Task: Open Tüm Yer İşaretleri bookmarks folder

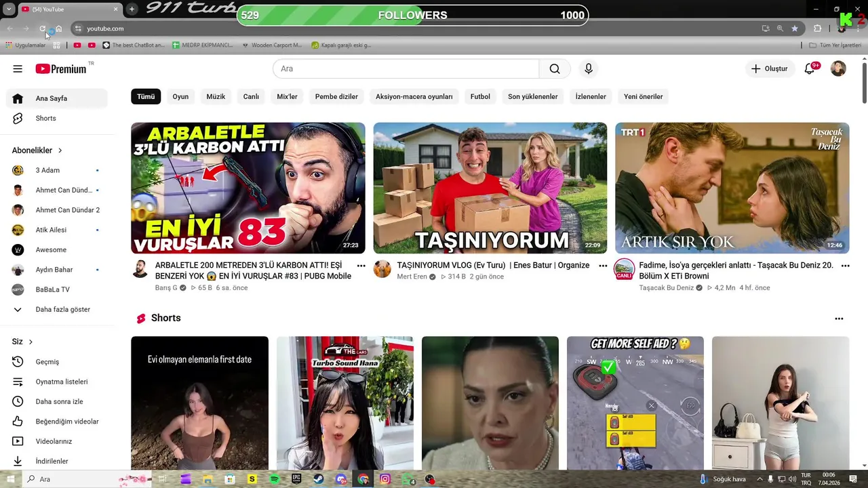Action: point(835,45)
